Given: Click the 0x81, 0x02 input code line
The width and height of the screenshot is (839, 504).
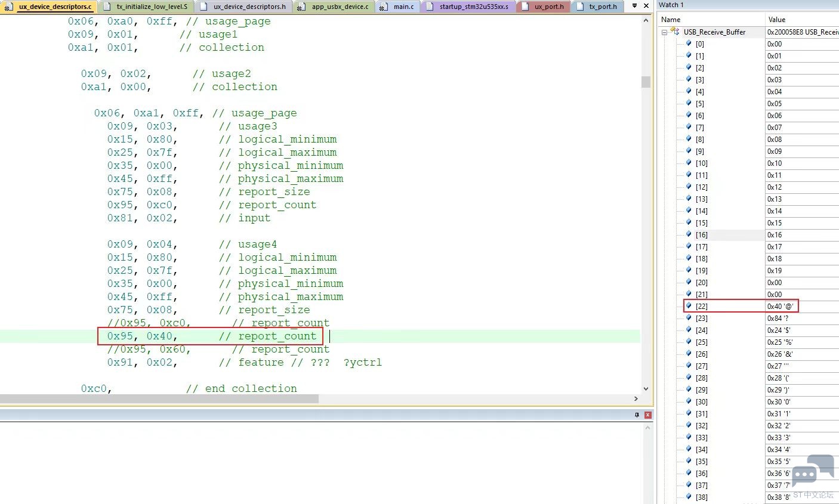Looking at the screenshot, I should click(x=189, y=218).
